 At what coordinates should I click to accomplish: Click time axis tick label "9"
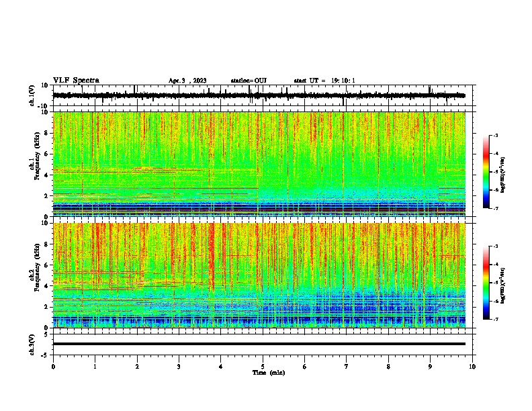pos(430,367)
